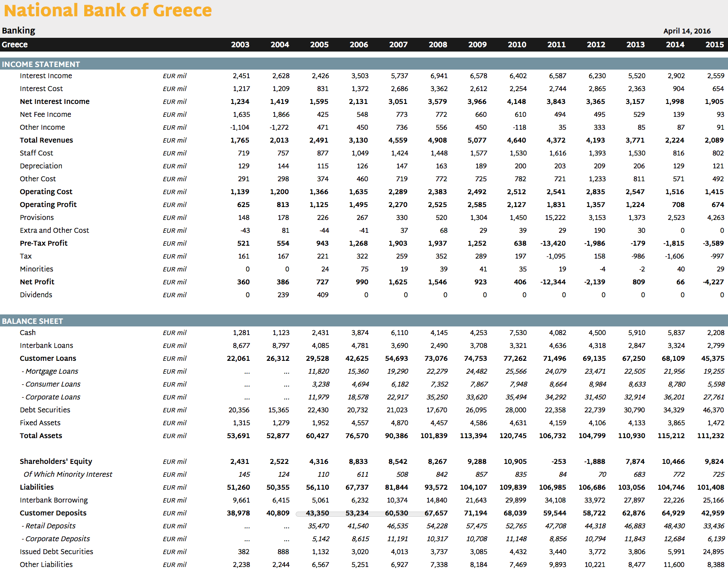Click the '- Mortgage Loans' row label
Viewport: 728px width, 573px height.
pyautogui.click(x=50, y=372)
